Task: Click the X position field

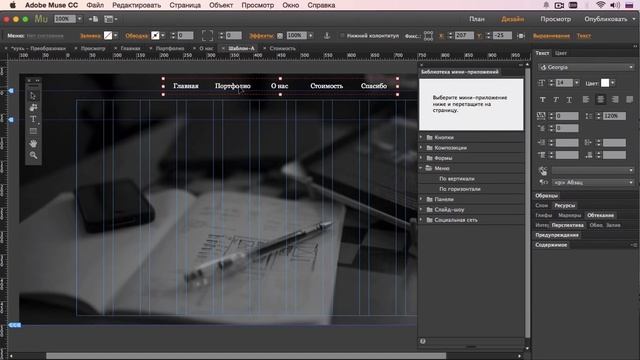Action: 464,36
